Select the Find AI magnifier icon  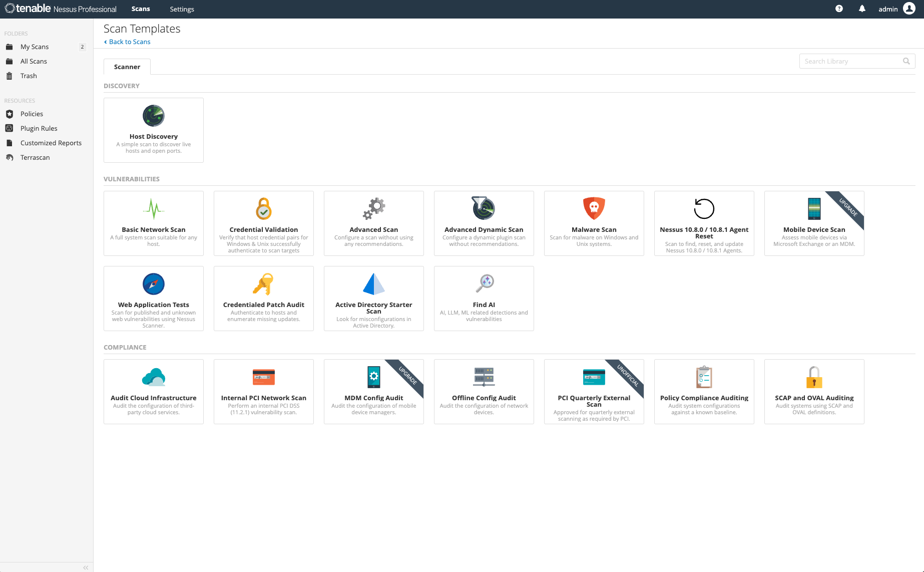pos(485,283)
